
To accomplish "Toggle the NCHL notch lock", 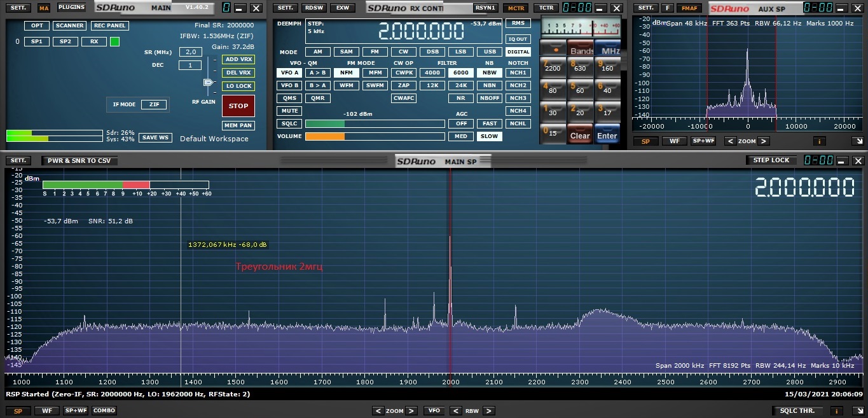I will [518, 123].
